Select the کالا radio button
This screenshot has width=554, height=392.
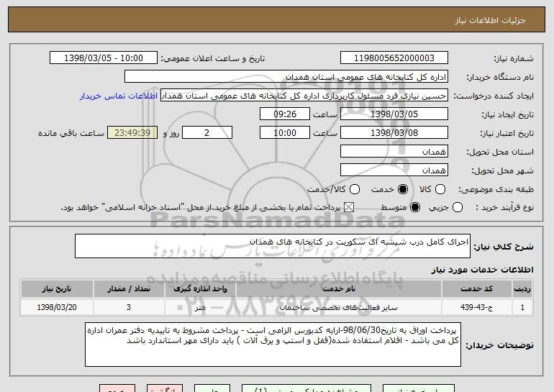click(440, 189)
